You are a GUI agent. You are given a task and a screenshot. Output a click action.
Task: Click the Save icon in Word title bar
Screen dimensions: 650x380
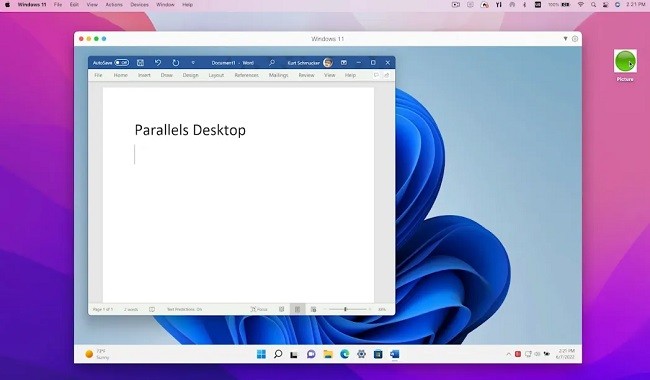point(141,63)
